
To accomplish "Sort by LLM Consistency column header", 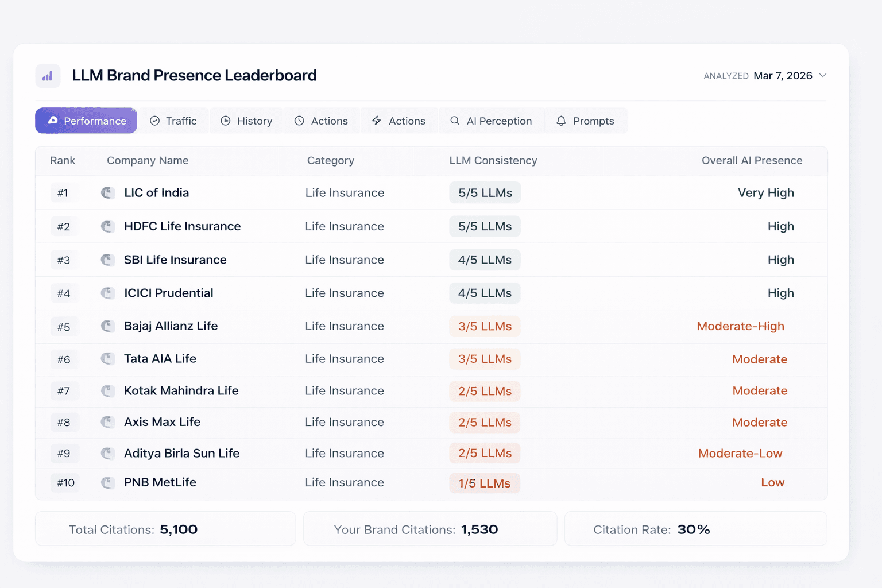I will 493,161.
